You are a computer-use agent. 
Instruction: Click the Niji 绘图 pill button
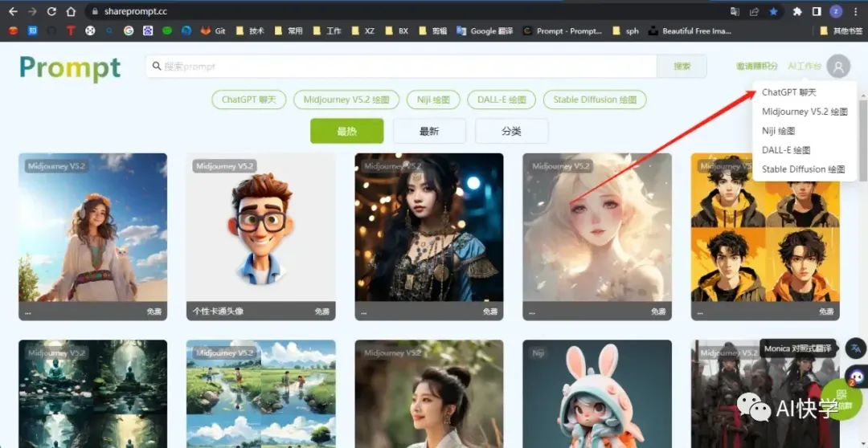click(433, 100)
